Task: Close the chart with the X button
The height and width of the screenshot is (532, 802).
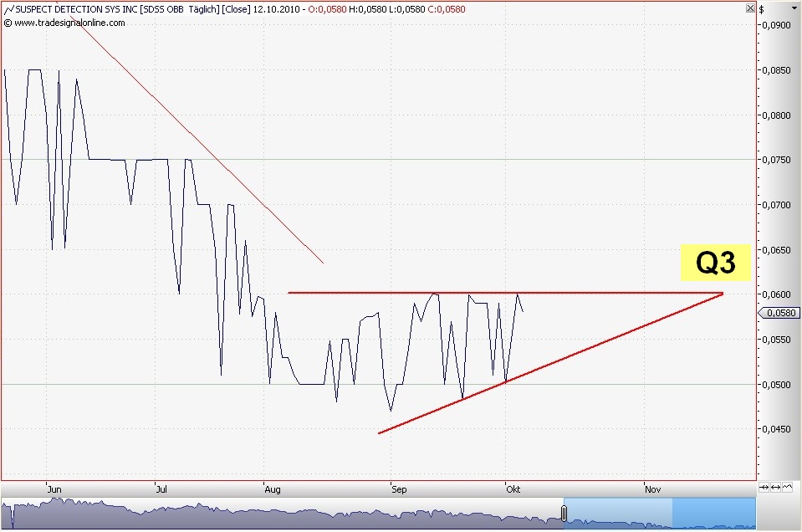Action: point(749,8)
